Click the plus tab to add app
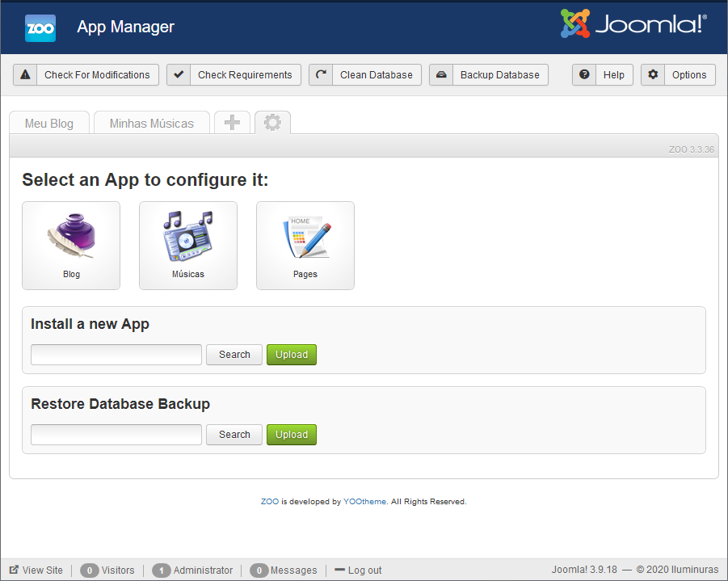 232,123
